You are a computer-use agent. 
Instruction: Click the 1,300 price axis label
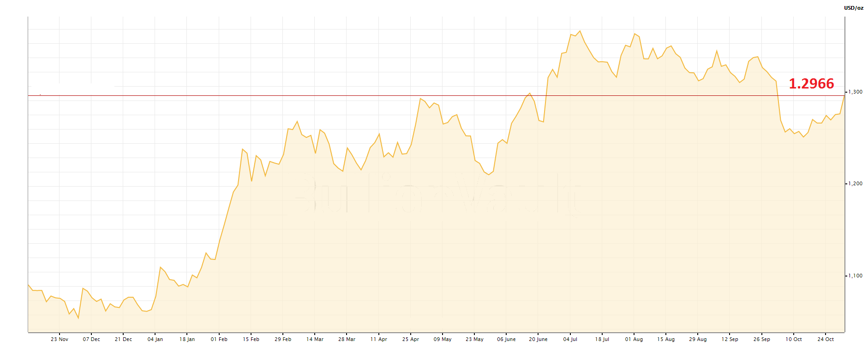pos(855,92)
